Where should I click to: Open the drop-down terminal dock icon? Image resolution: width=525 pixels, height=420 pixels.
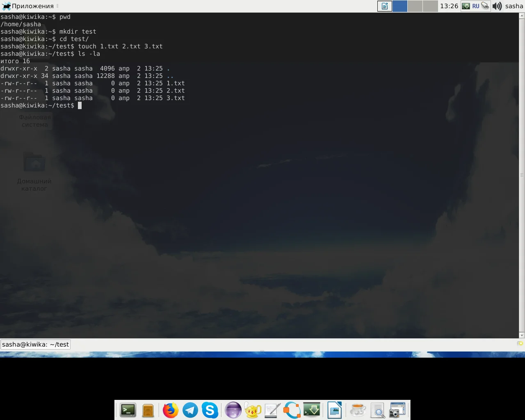312,410
